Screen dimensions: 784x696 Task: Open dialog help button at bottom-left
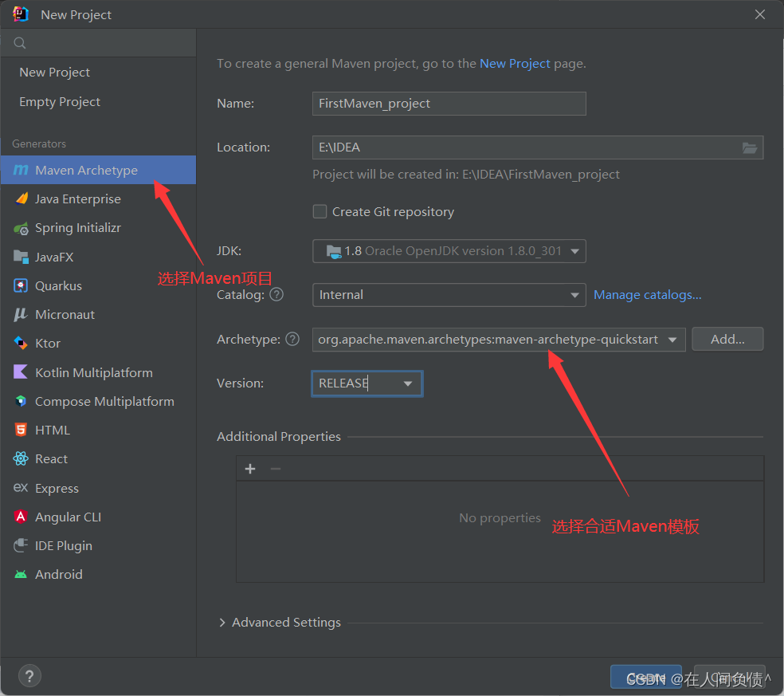pos(29,677)
